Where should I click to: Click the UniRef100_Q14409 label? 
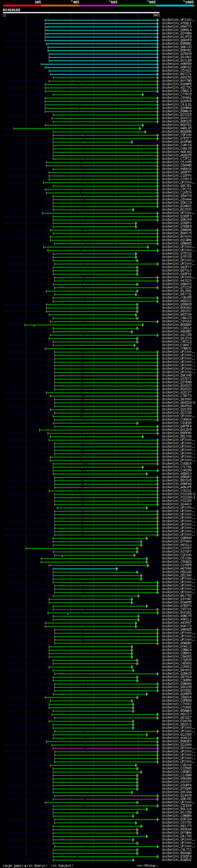177,796
